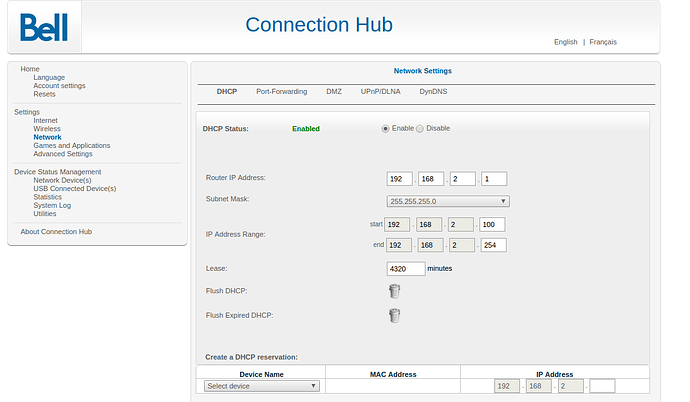Click the Lease minutes input field
Image resolution: width=690 pixels, height=402 pixels.
click(405, 268)
